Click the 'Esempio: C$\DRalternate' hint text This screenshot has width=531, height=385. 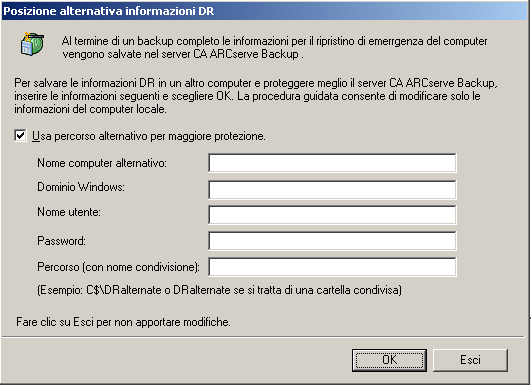pyautogui.click(x=219, y=290)
